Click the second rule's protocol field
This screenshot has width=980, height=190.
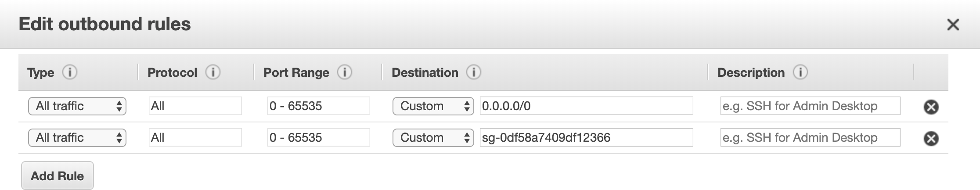point(195,138)
